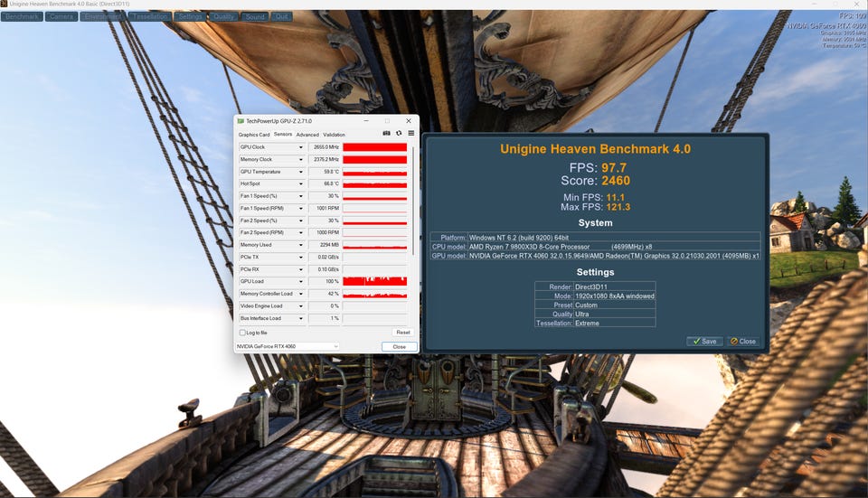The height and width of the screenshot is (498, 868).
Task: Expand Fan 1 Speed (RPM) dropdown
Action: tap(300, 208)
